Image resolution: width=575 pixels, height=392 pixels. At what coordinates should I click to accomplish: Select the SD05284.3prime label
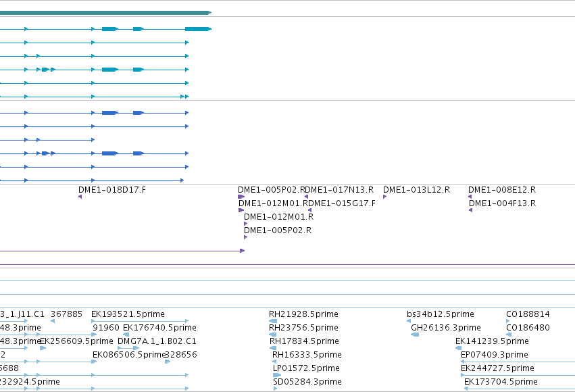coord(307,382)
